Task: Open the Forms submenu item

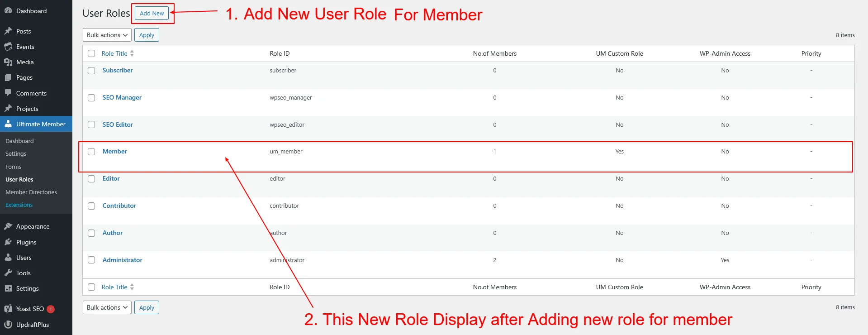Action: pos(13,167)
